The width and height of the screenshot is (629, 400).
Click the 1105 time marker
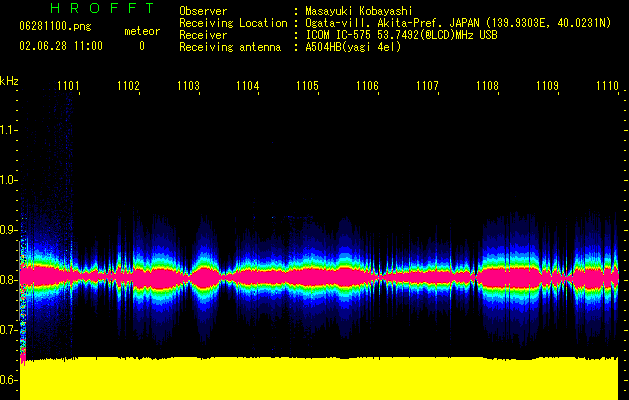[308, 85]
